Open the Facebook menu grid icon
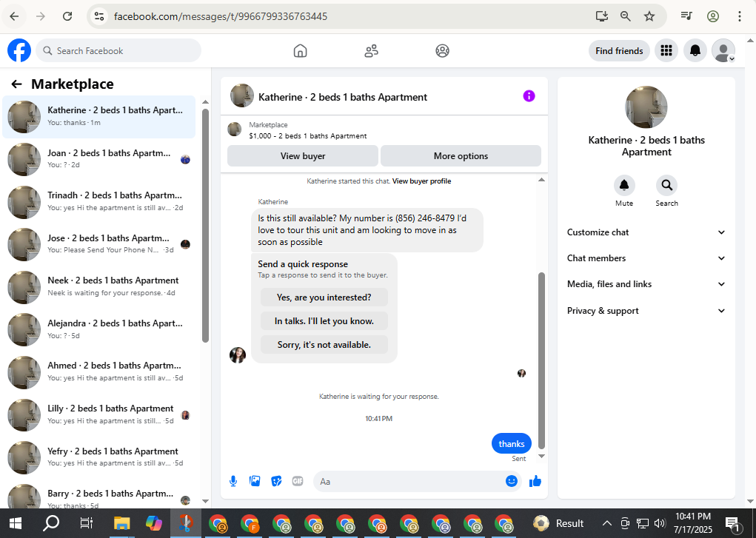The image size is (756, 538). pos(666,50)
